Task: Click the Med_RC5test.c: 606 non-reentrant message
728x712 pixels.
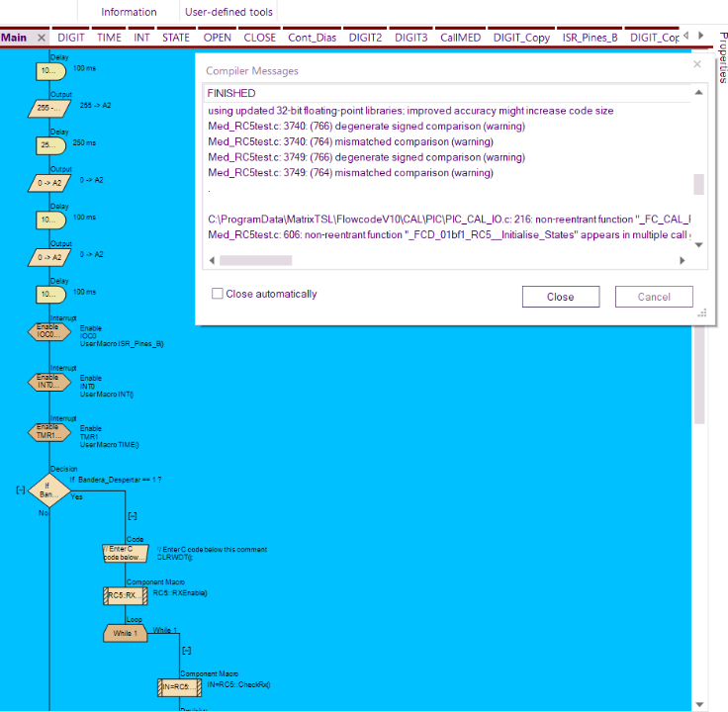Action: pos(449,234)
